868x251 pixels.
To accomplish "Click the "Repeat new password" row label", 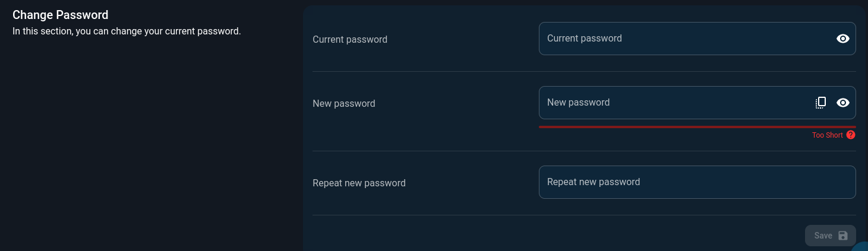I will click(x=359, y=183).
